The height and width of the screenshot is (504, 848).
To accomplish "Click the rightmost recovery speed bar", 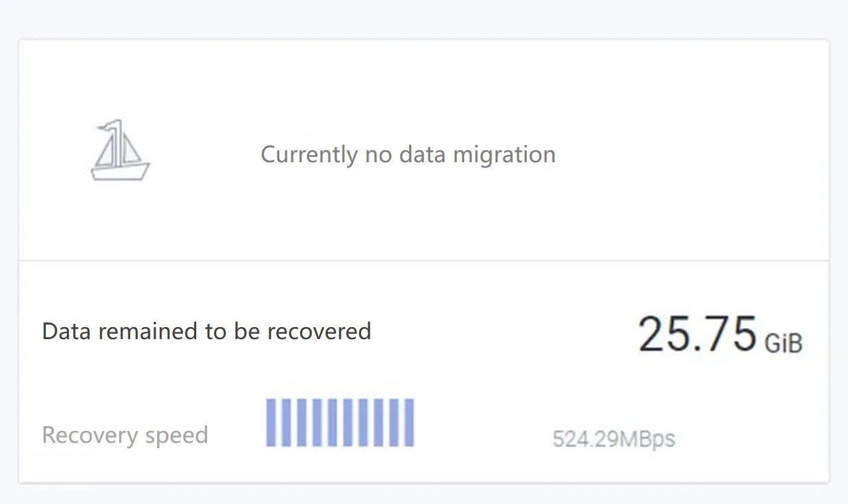I will 408,423.
